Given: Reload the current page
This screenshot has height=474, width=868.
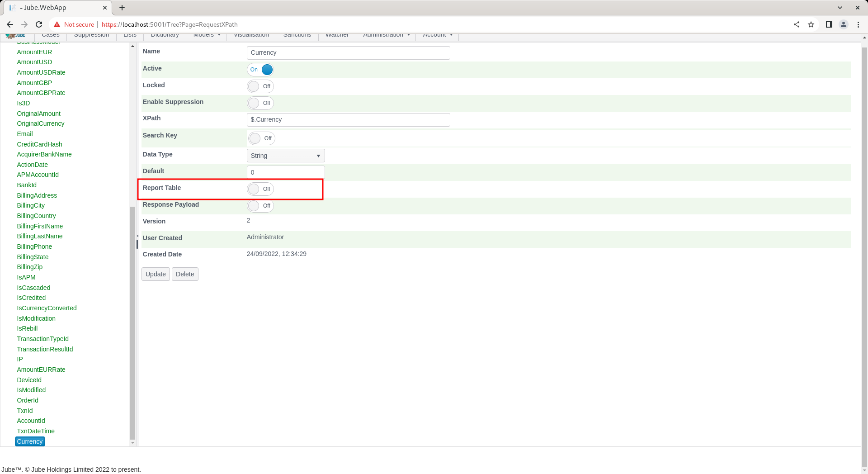Looking at the screenshot, I should click(x=39, y=24).
